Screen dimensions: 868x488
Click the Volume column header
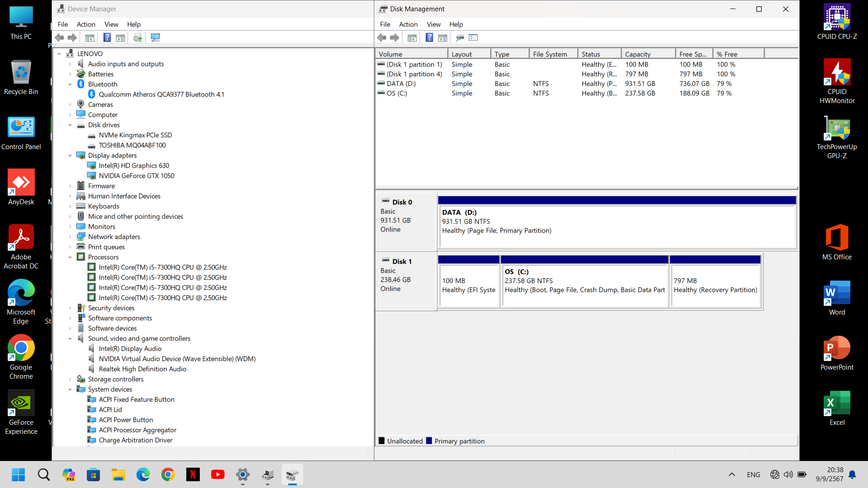[x=411, y=54]
